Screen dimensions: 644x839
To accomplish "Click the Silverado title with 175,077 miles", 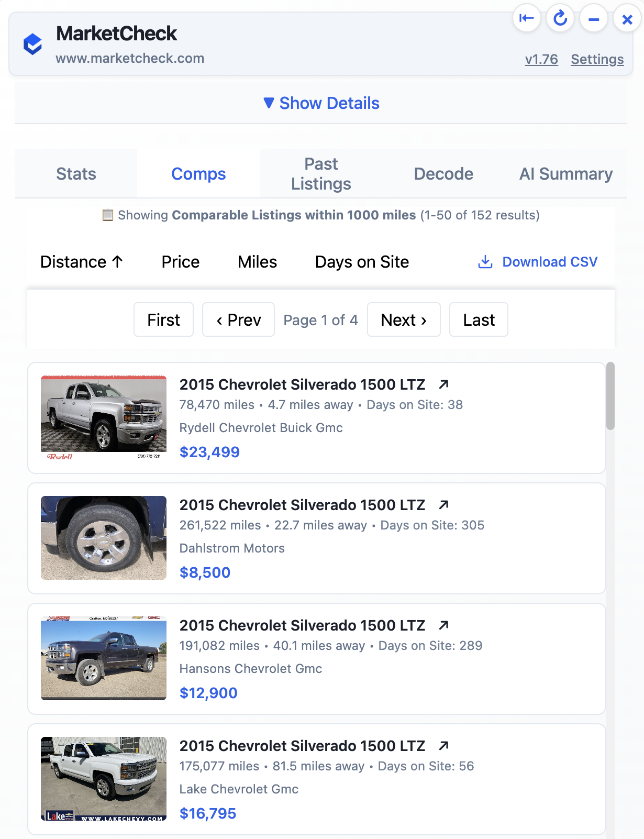I will tap(302, 746).
